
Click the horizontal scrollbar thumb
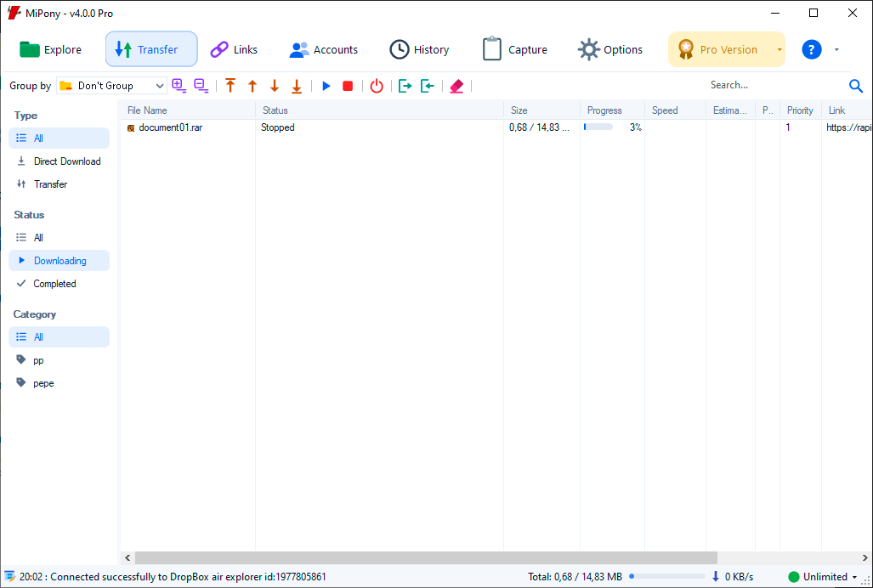(x=426, y=557)
